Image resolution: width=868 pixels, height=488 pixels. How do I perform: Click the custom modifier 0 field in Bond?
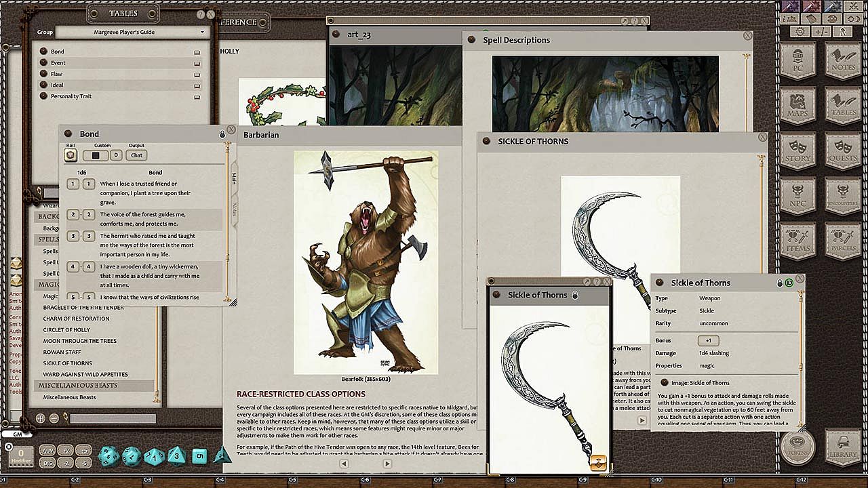pyautogui.click(x=116, y=155)
